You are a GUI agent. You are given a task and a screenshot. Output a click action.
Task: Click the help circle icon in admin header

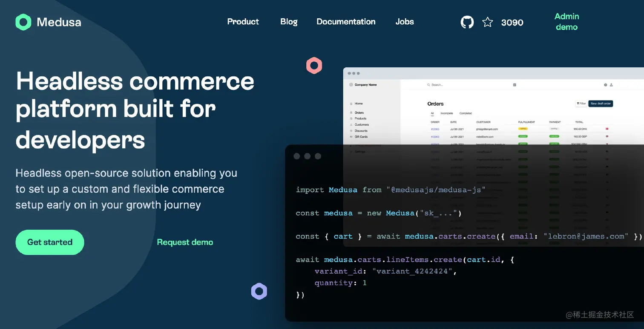coord(606,85)
